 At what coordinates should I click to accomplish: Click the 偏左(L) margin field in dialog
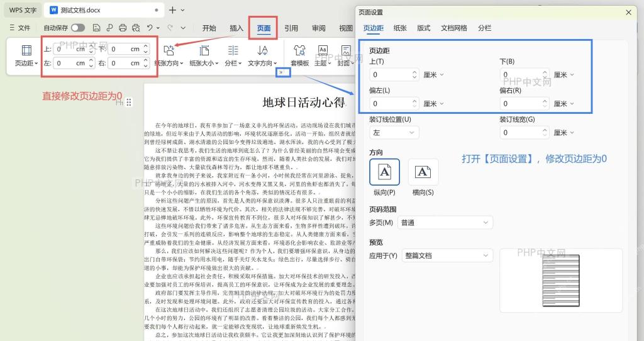pyautogui.click(x=394, y=104)
